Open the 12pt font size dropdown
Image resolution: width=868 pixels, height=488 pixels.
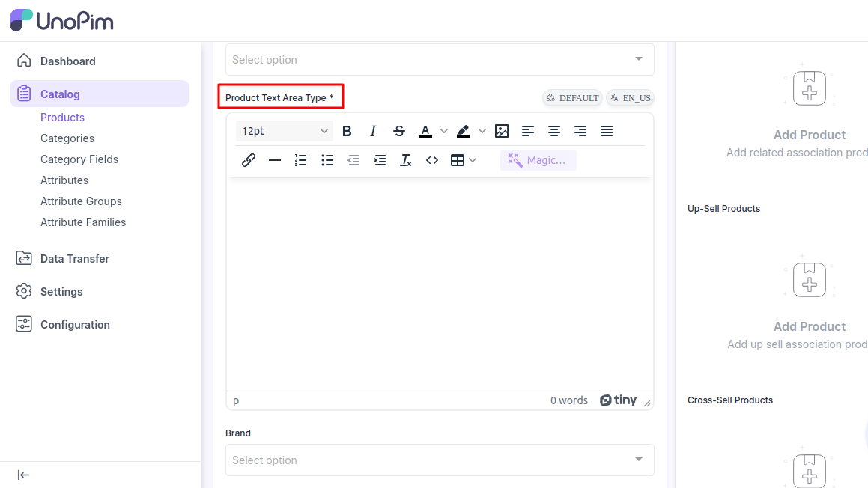pos(285,131)
